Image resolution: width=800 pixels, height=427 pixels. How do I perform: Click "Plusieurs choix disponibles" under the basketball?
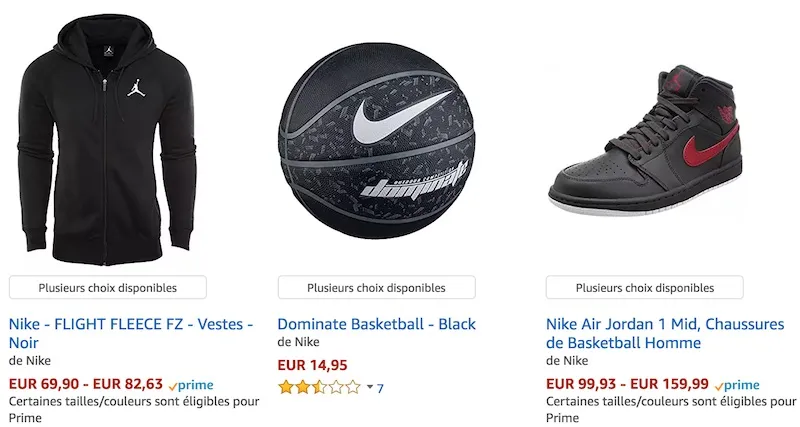pyautogui.click(x=376, y=288)
